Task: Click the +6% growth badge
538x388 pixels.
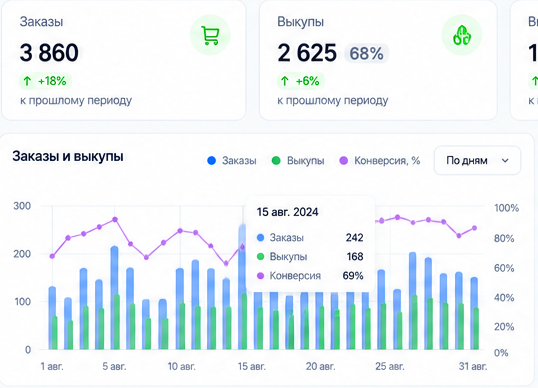Action: click(x=301, y=81)
